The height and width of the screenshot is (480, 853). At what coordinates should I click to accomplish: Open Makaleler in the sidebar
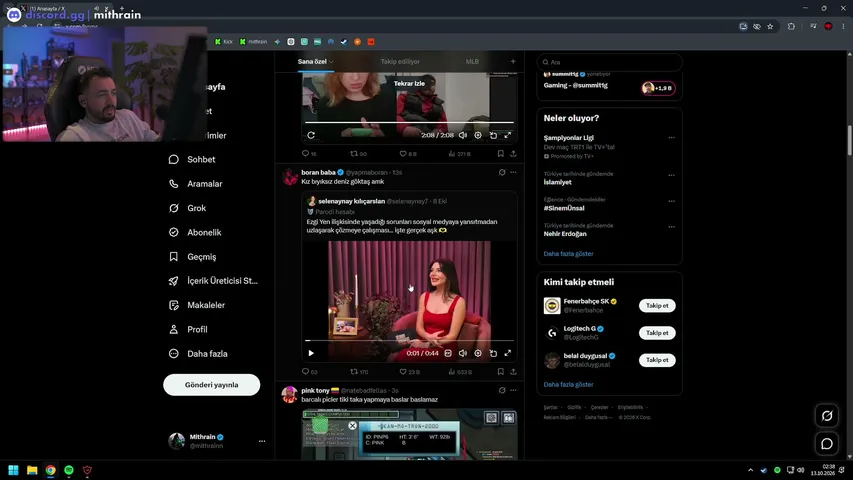click(x=196, y=305)
